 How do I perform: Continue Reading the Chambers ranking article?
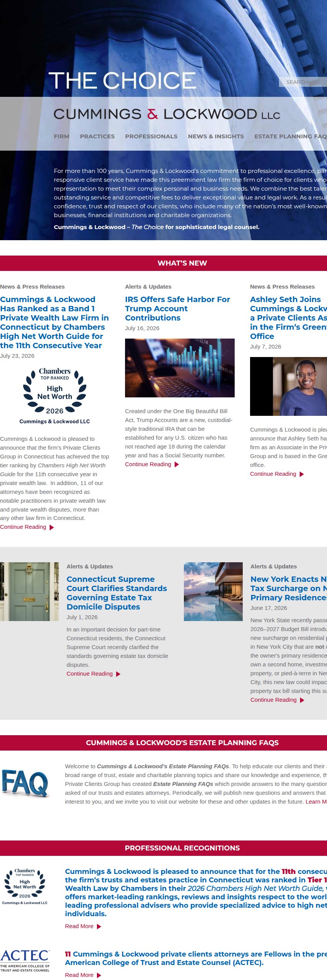tap(23, 527)
